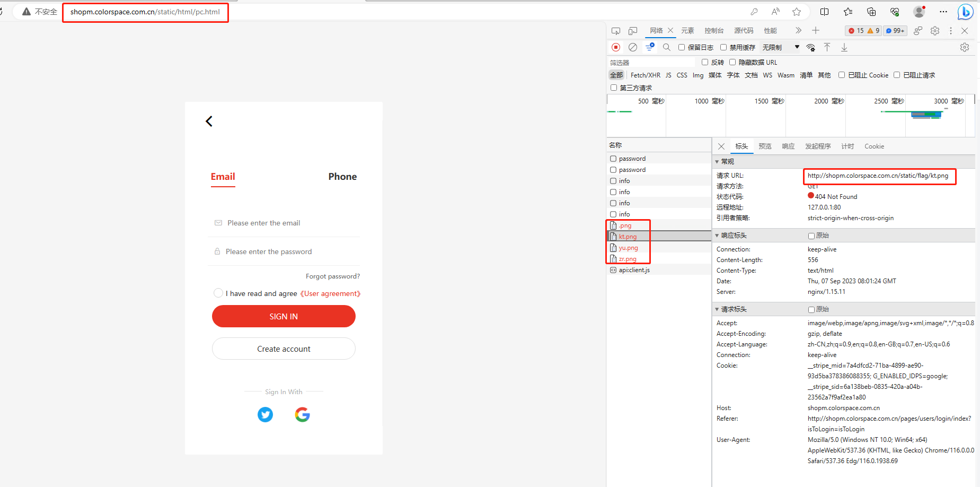Open the user profile avatar

coord(919,12)
